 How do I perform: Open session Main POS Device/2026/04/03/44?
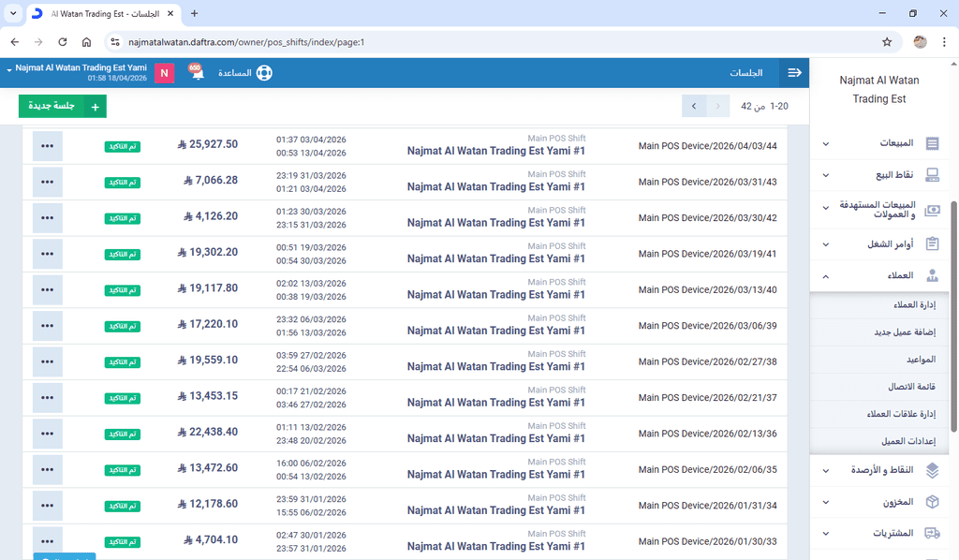pos(707,146)
